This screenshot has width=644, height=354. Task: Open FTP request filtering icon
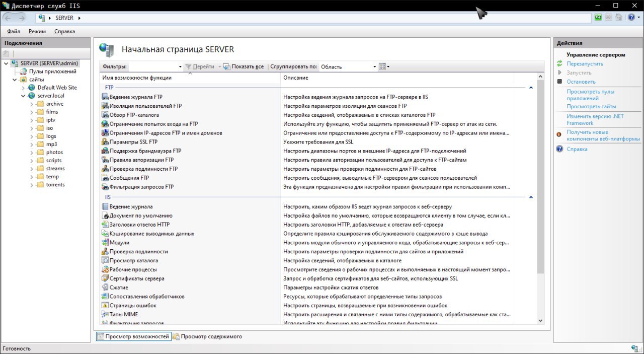pos(105,187)
